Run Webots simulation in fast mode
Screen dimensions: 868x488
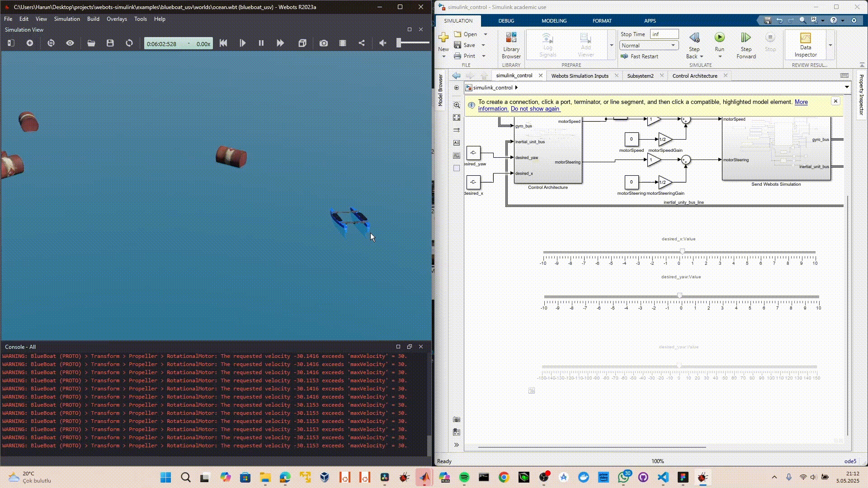(280, 43)
